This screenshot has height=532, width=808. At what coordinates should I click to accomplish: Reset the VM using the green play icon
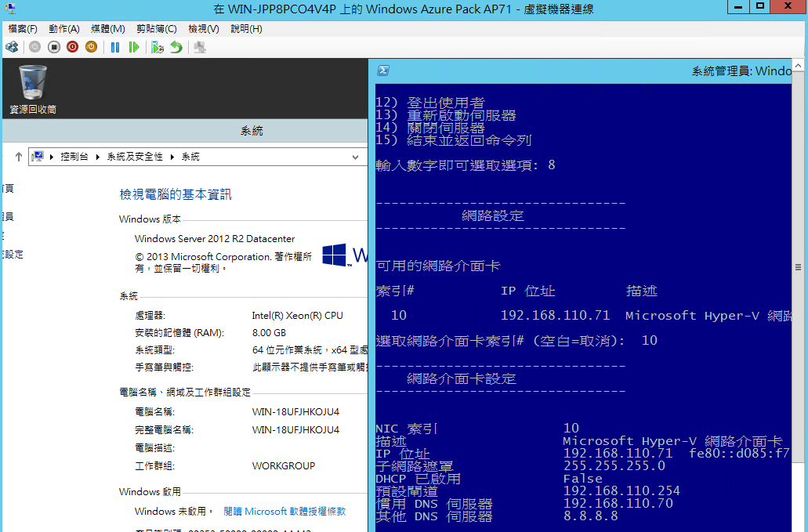(x=134, y=47)
